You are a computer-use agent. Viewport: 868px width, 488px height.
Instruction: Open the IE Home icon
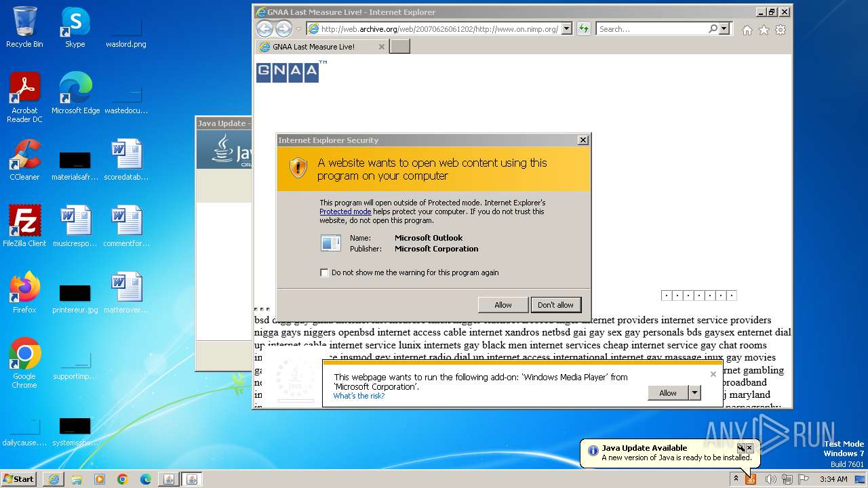click(747, 30)
